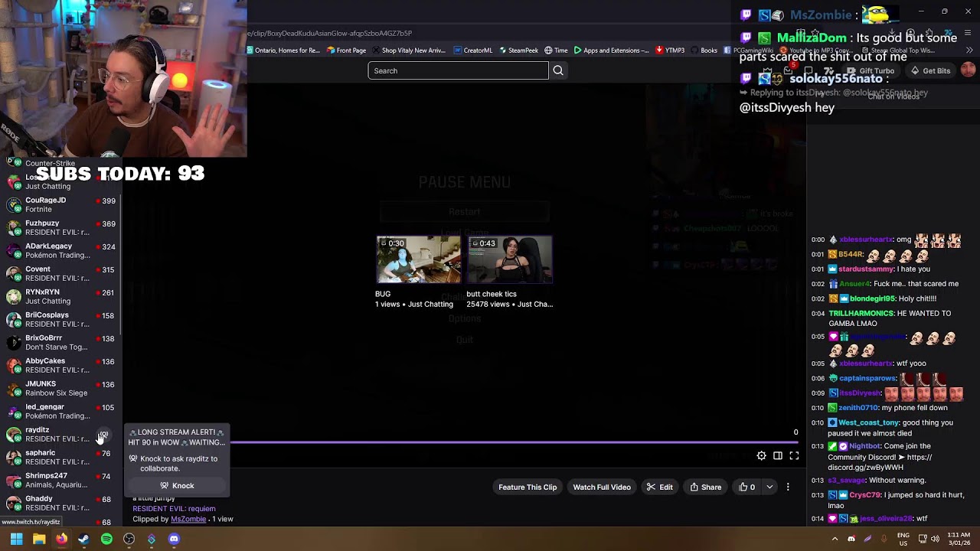This screenshot has height=551, width=980.
Task: Click the Gift Turbo button
Action: coord(870,70)
